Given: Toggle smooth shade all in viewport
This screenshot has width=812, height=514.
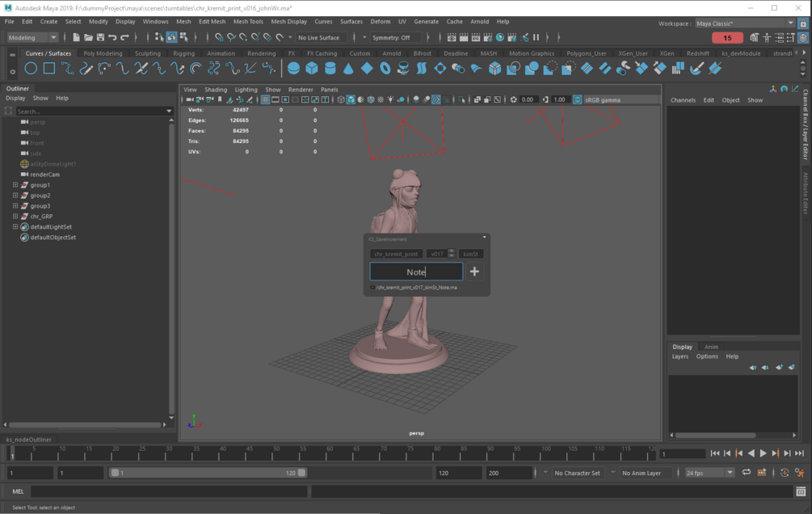Looking at the screenshot, I should click(351, 99).
